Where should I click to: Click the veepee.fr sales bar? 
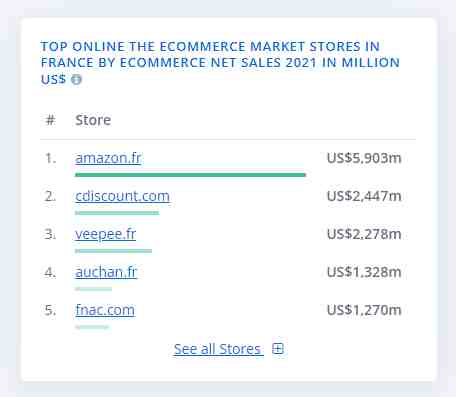(x=113, y=251)
